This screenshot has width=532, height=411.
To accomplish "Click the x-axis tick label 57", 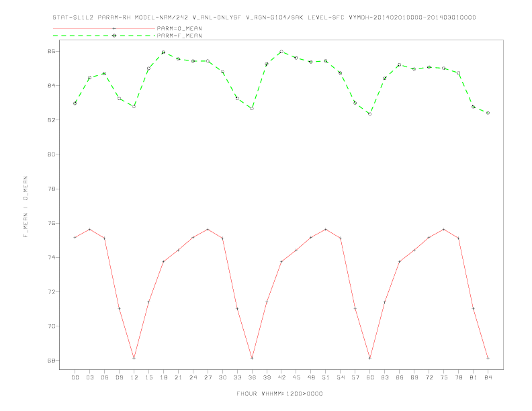I will [355, 377].
